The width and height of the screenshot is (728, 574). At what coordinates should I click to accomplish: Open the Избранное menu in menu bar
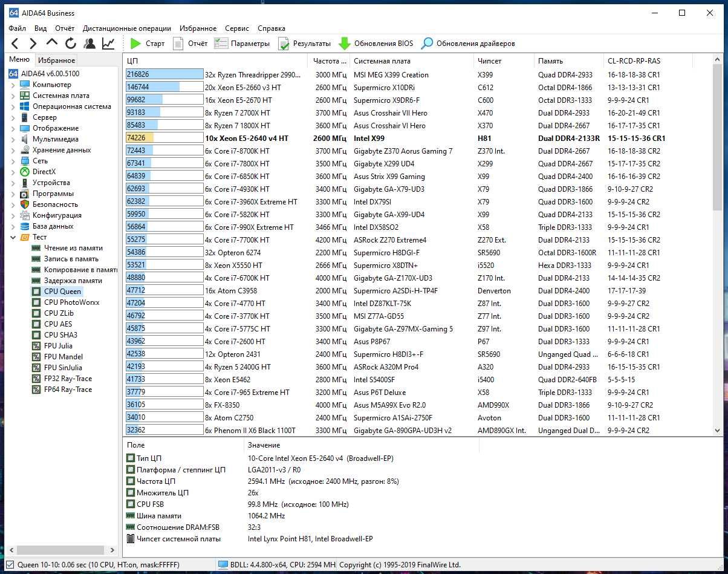[198, 28]
